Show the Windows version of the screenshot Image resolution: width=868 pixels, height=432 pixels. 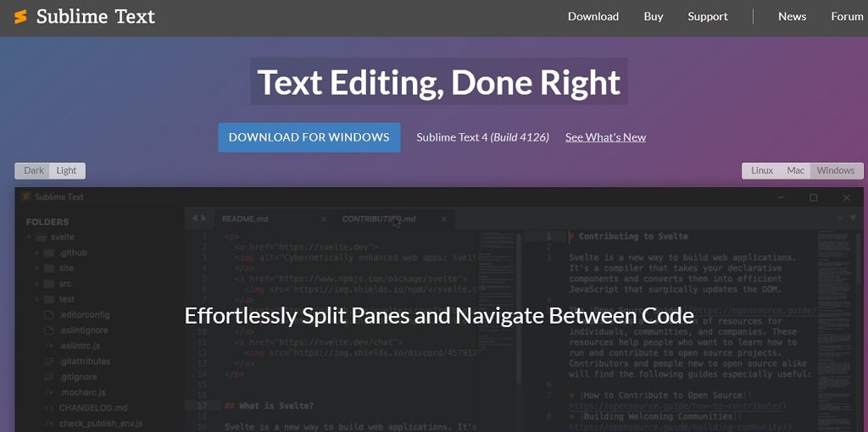click(x=836, y=170)
